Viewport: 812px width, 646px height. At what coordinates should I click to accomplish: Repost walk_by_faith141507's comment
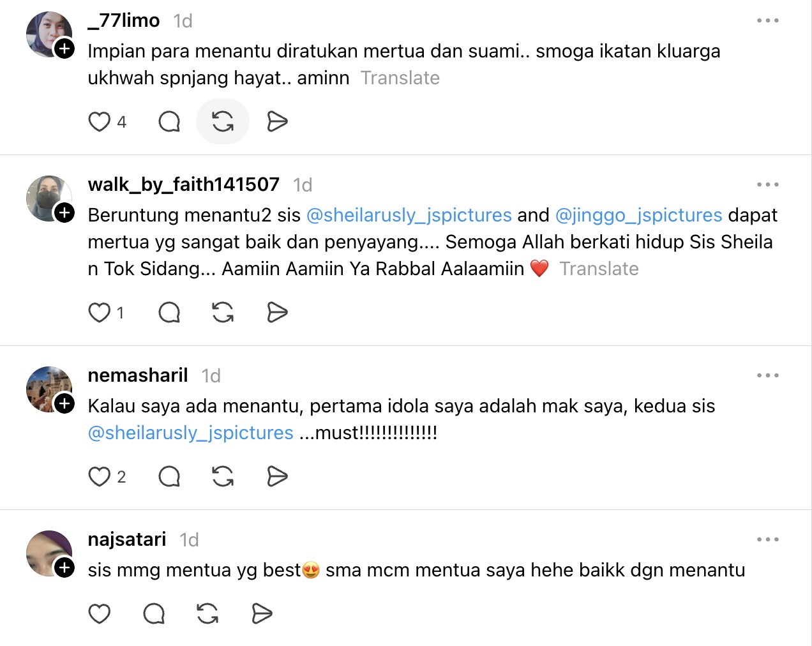pos(223,312)
